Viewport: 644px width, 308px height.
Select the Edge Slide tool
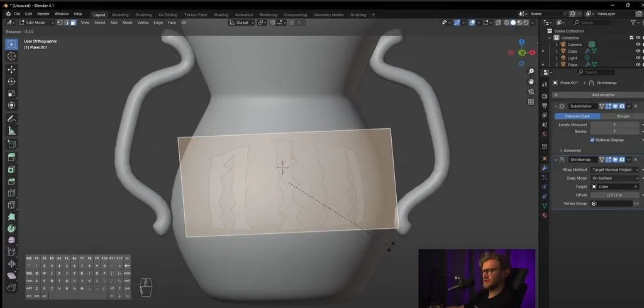[x=11, y=252]
